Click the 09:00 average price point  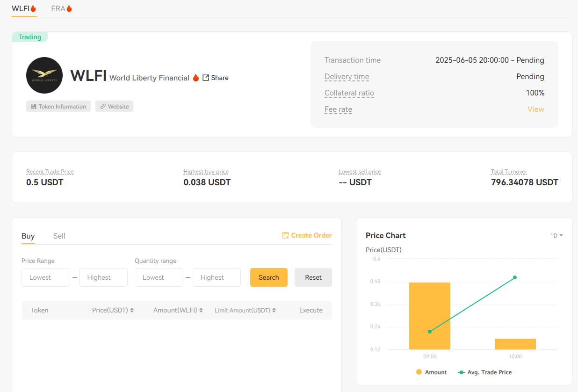(430, 332)
